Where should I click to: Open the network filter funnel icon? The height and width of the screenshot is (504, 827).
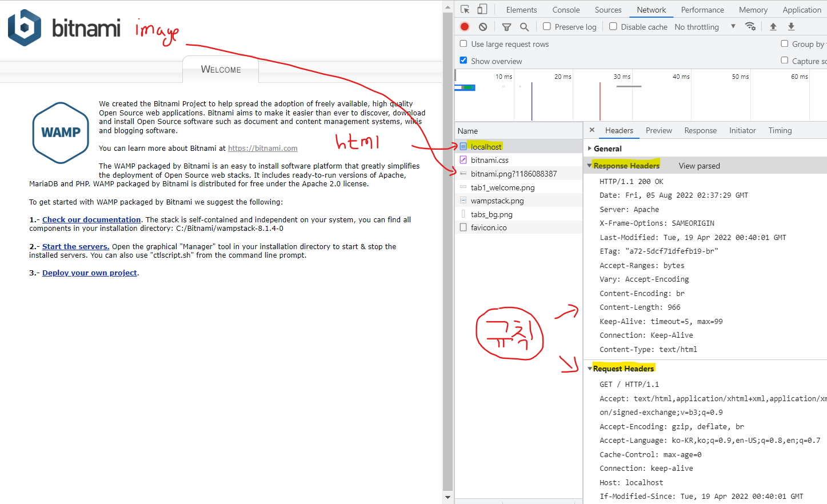pos(506,27)
